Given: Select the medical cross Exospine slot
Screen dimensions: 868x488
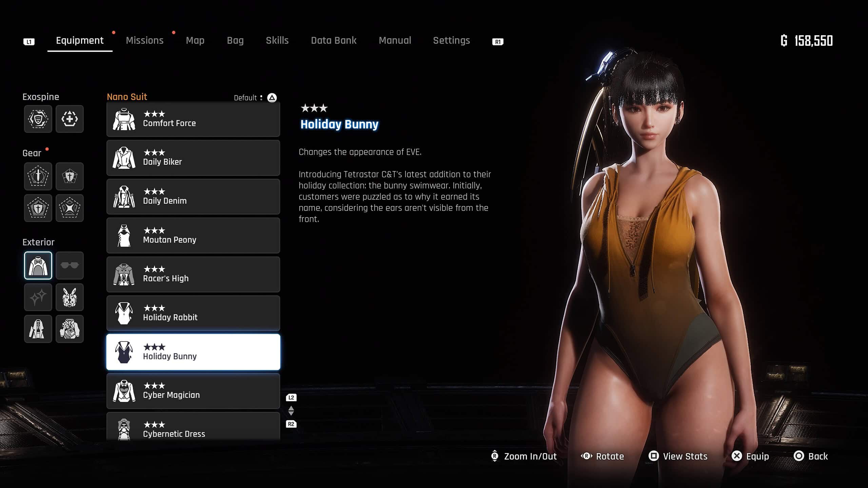Looking at the screenshot, I should point(70,119).
